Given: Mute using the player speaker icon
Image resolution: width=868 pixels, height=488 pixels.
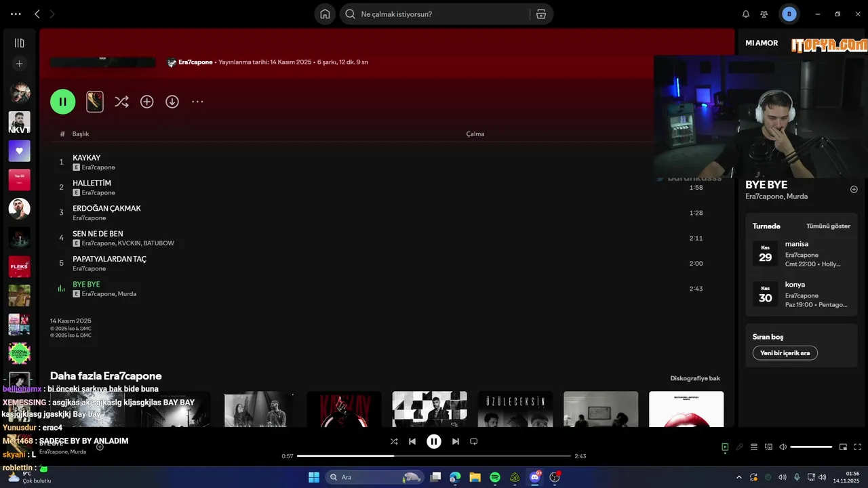Looking at the screenshot, I should pyautogui.click(x=783, y=447).
